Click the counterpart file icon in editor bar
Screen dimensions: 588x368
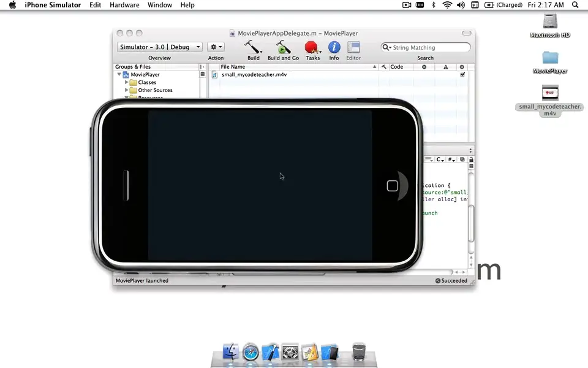462,159
